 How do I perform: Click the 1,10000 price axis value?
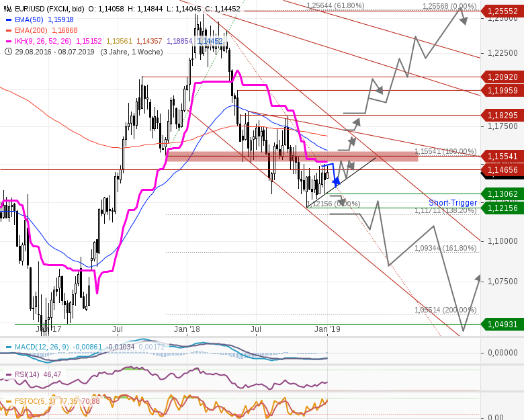503,241
